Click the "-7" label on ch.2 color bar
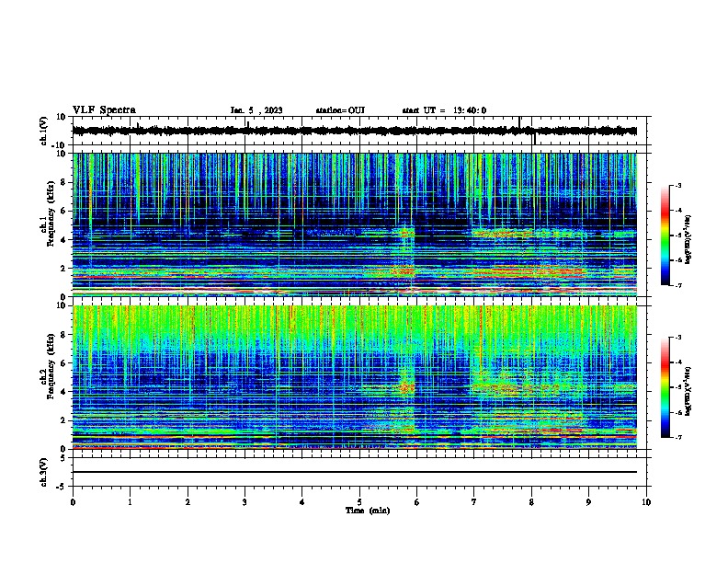This screenshot has width=728, height=563. click(x=677, y=437)
